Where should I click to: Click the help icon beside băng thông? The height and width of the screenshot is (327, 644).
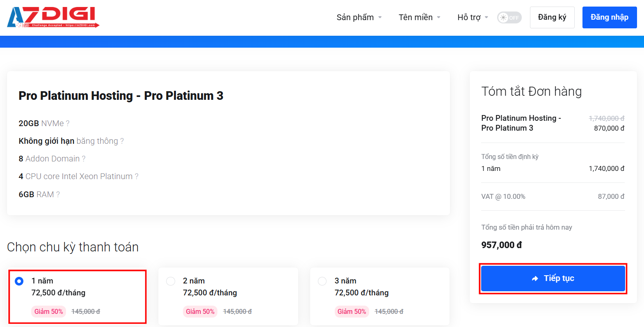tap(122, 141)
